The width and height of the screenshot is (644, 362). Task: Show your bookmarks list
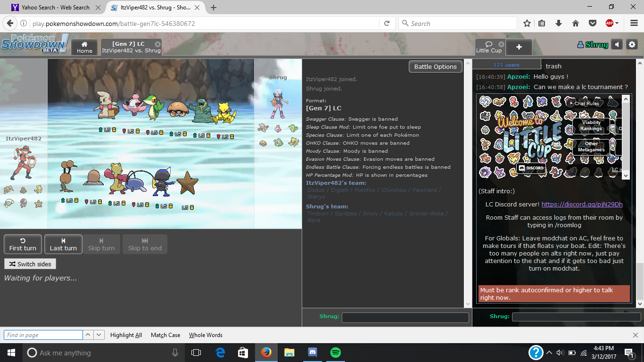[542, 24]
